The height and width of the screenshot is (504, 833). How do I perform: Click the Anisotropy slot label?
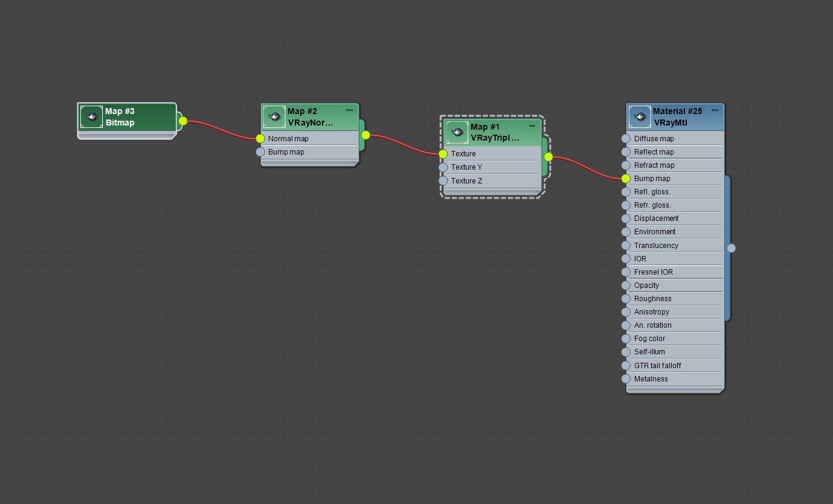[652, 312]
